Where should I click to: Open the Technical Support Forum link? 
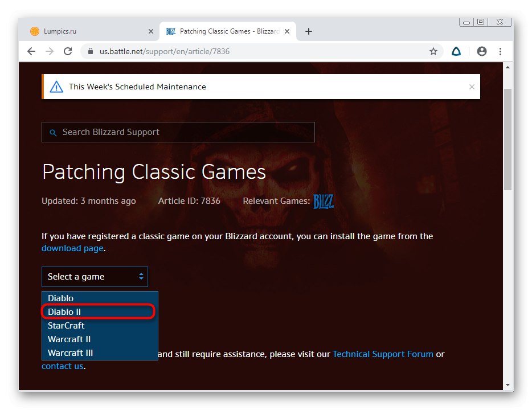[383, 354]
